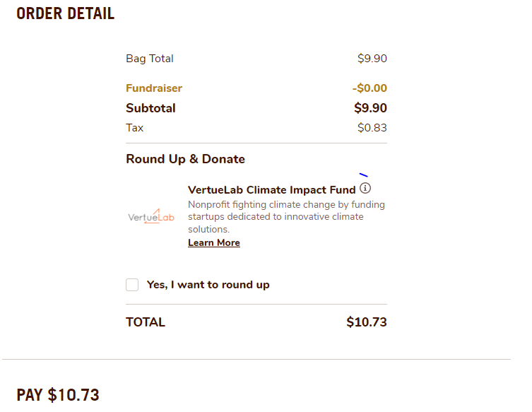Open the Learn More link
The height and width of the screenshot is (412, 532).
[213, 243]
